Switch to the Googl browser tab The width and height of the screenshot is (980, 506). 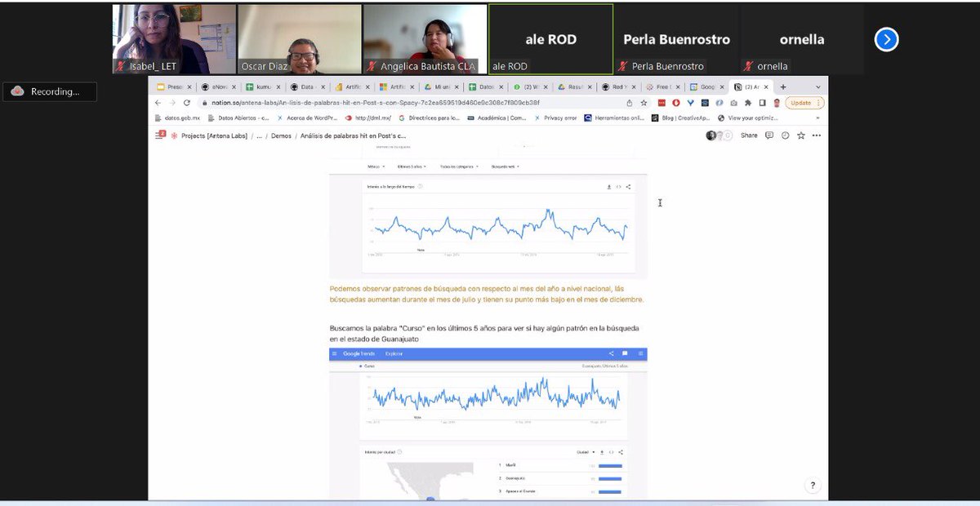[708, 87]
